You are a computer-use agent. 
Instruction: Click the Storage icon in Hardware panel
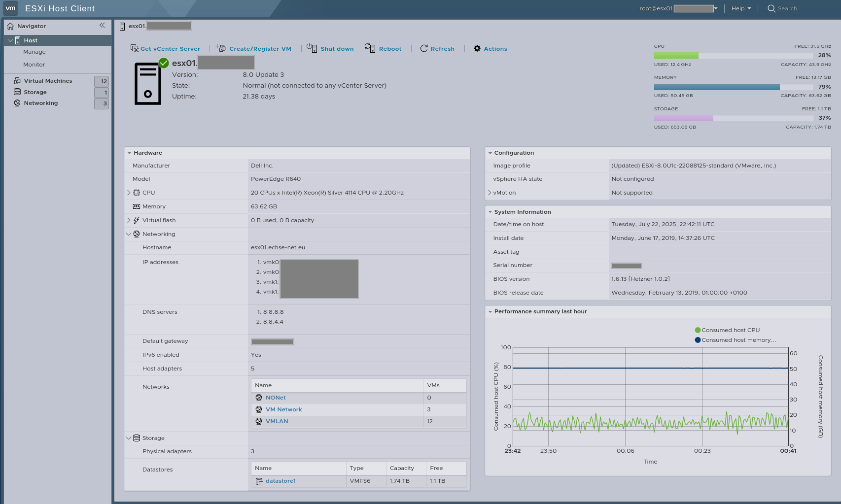pyautogui.click(x=137, y=438)
